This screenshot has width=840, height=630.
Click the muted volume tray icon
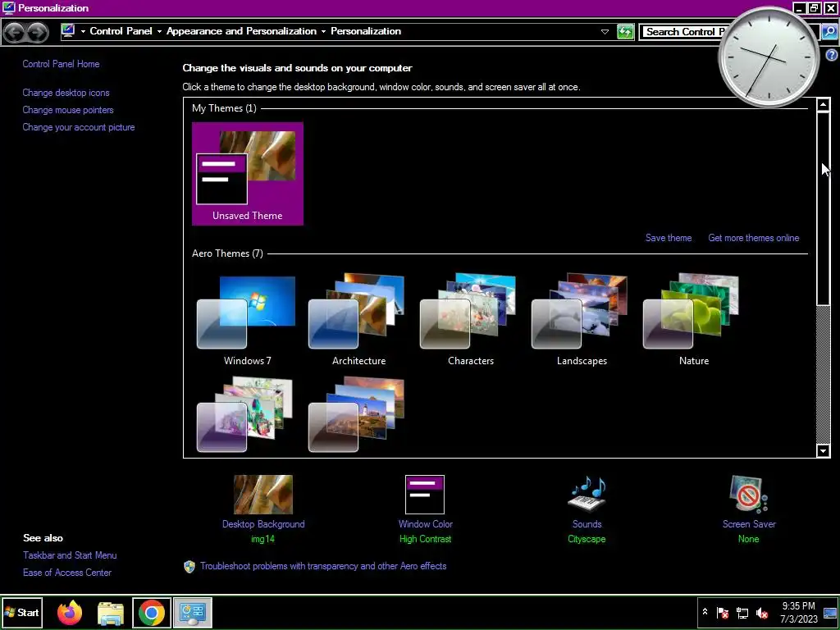click(x=762, y=612)
